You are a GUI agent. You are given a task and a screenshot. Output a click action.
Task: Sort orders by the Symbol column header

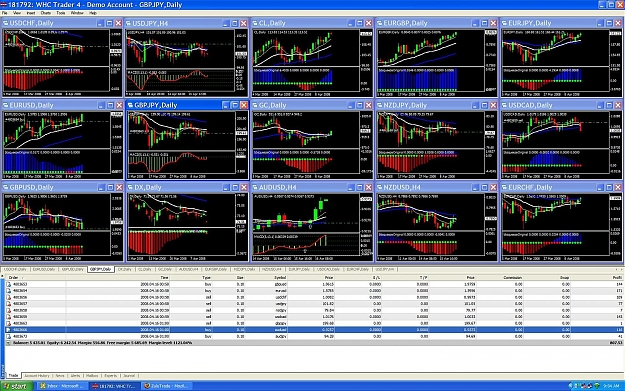(x=266, y=277)
